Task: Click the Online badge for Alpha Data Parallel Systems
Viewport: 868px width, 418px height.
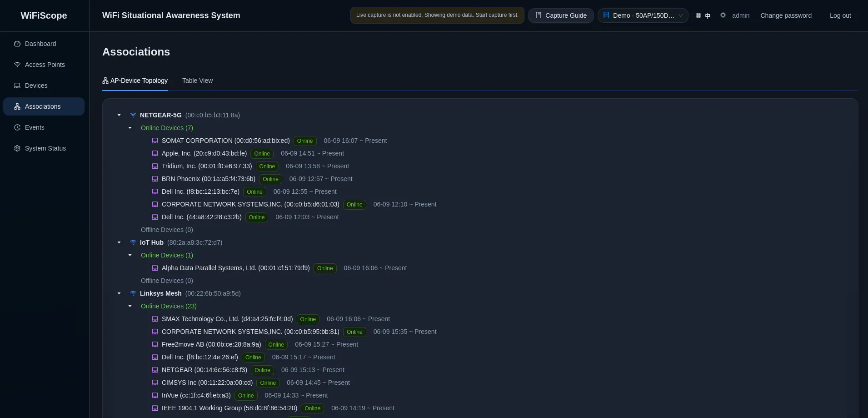Action: [325, 268]
